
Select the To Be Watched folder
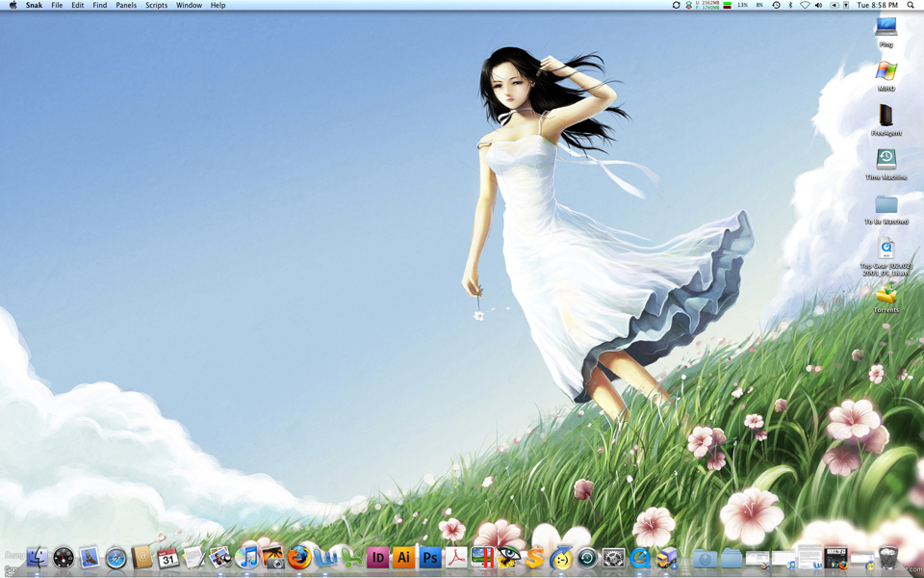coord(886,209)
